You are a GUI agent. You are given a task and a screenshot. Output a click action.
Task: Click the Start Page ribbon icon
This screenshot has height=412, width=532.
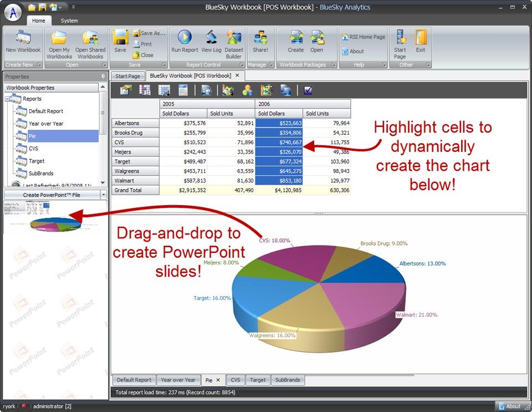click(400, 44)
